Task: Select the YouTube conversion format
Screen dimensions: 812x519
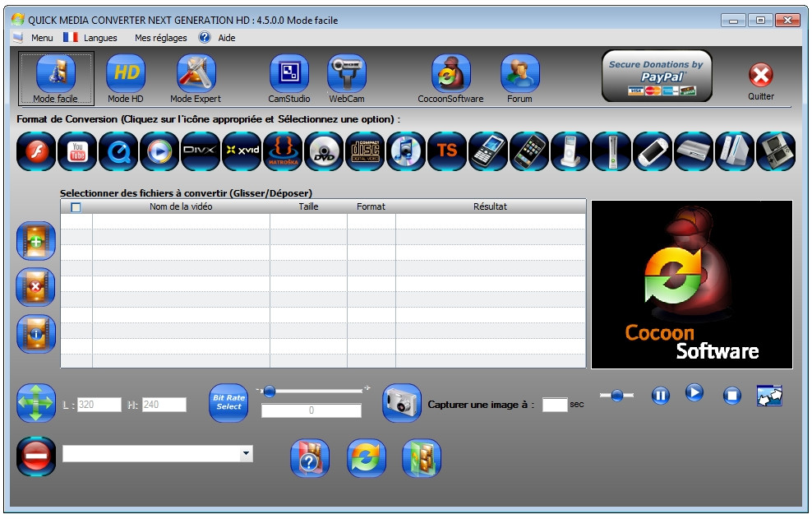Action: [76, 151]
